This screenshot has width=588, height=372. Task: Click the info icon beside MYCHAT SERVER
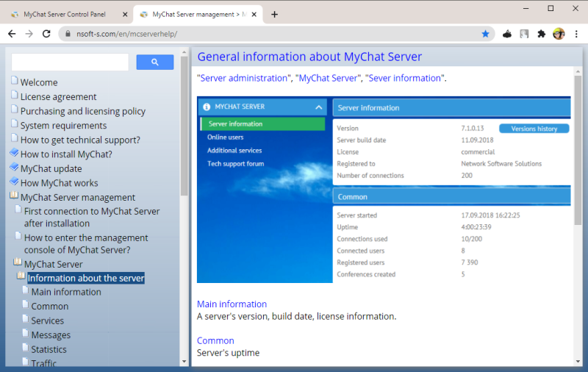(207, 107)
